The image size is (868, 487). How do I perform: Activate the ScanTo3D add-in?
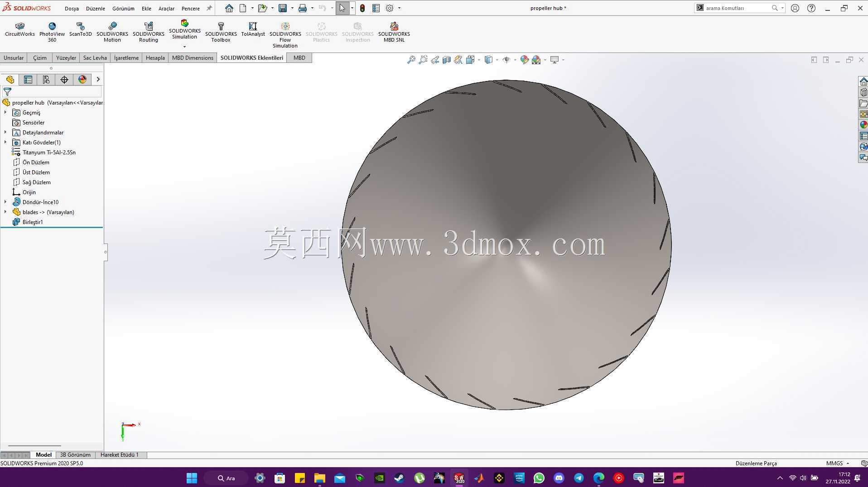[x=81, y=29]
